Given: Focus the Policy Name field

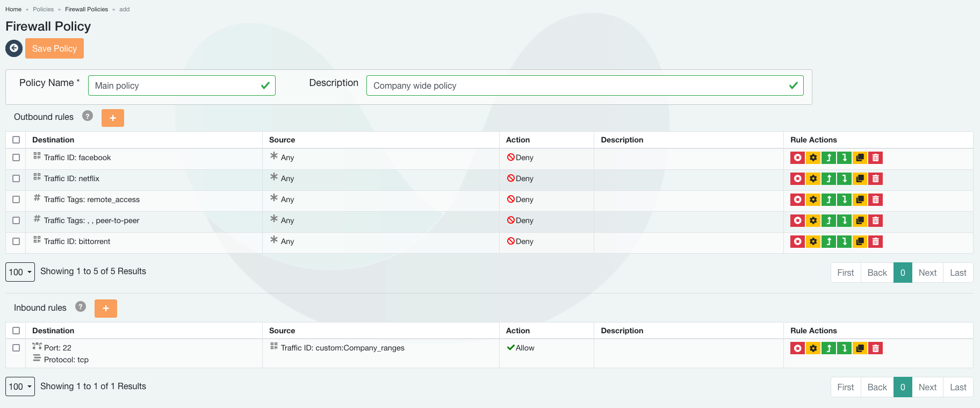Looking at the screenshot, I should 182,85.
